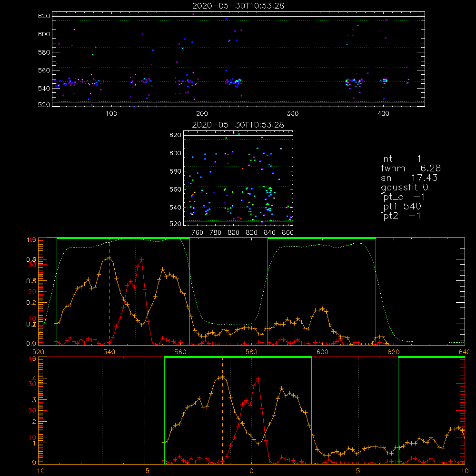Click the 'ipt2 -1' parameter text
Image resolution: width=476 pixels, height=476 pixels.
401,216
